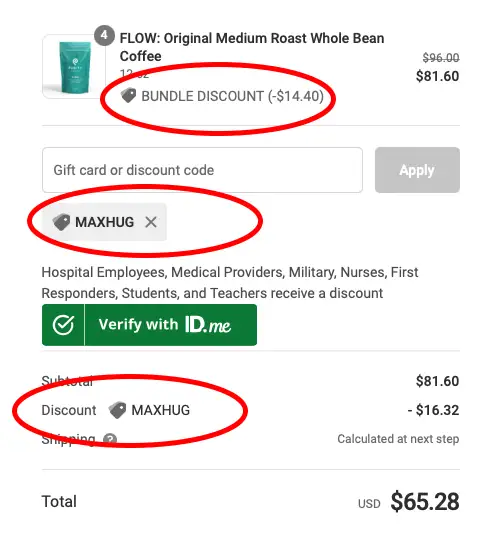
Task: Click the ID.me logo text on green button
Action: pyautogui.click(x=208, y=325)
